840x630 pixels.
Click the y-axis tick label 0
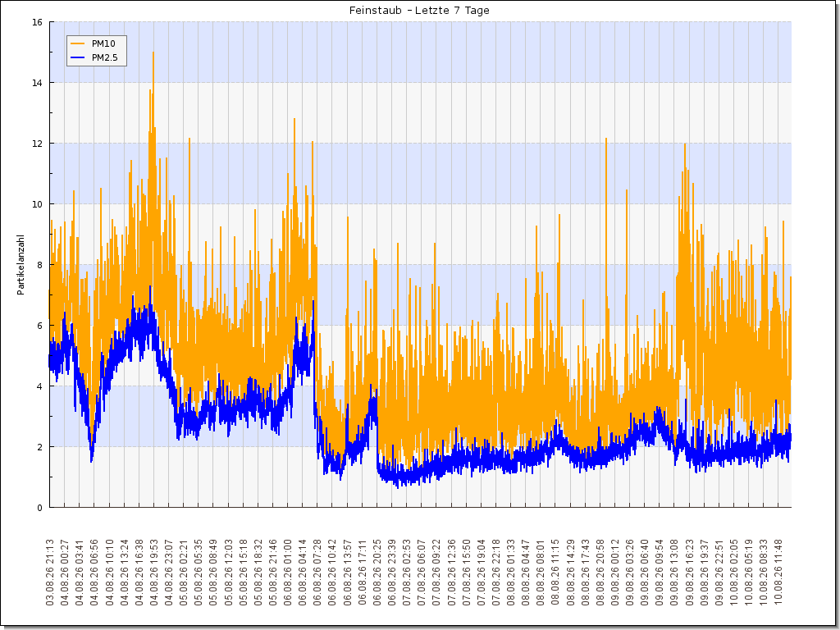(41, 507)
